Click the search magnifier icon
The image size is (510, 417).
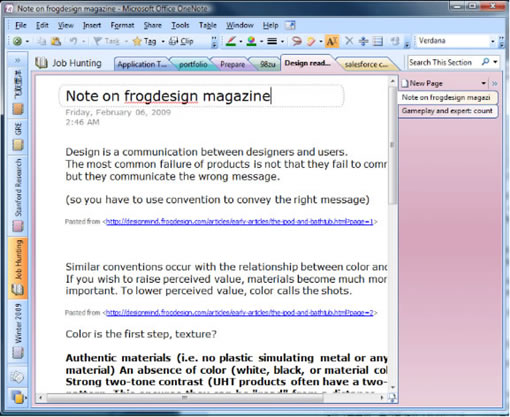[485, 62]
